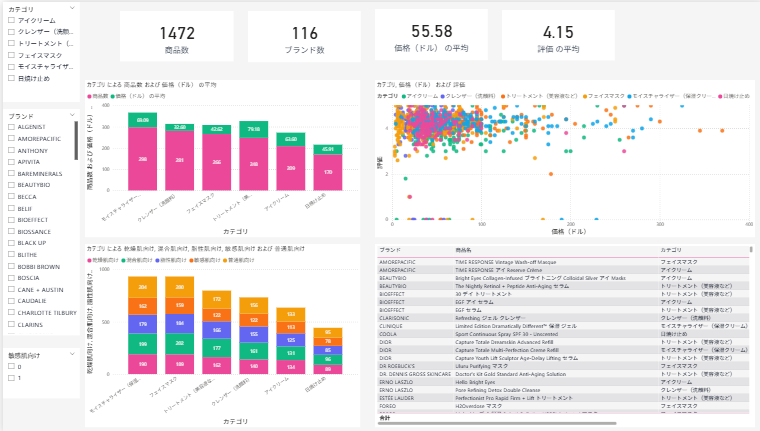Select アイクリーム legend dot in scatter chart

click(x=404, y=96)
